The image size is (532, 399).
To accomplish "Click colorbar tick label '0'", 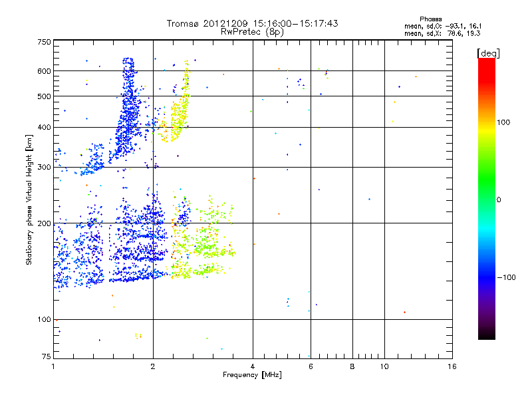I will (499, 200).
